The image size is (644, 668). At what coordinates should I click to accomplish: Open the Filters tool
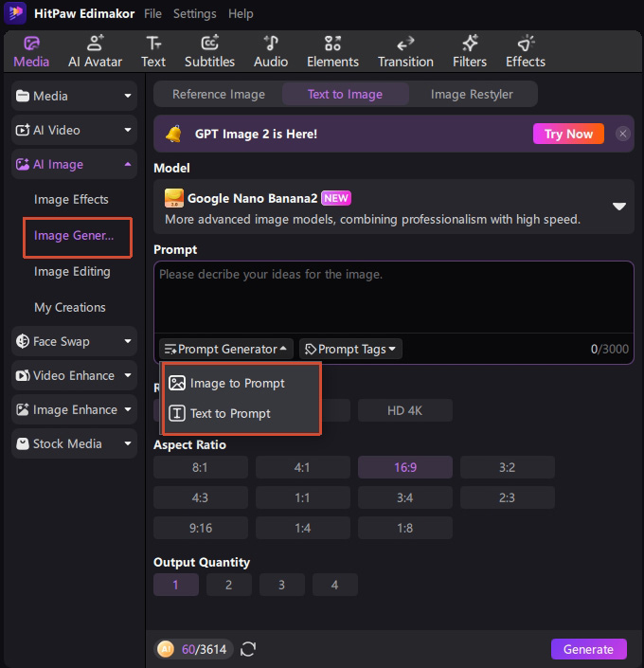470,52
